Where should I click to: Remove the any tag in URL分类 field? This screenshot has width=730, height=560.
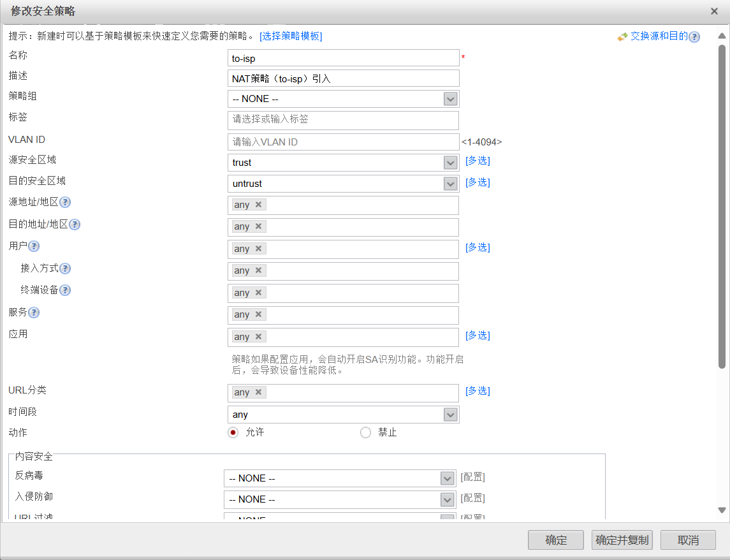[x=258, y=392]
